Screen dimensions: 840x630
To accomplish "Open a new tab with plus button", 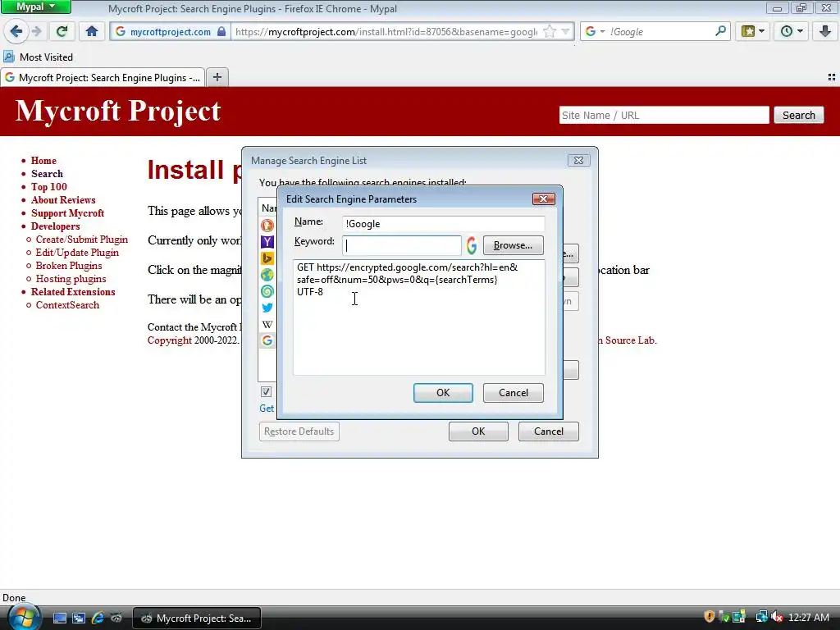I will click(217, 77).
